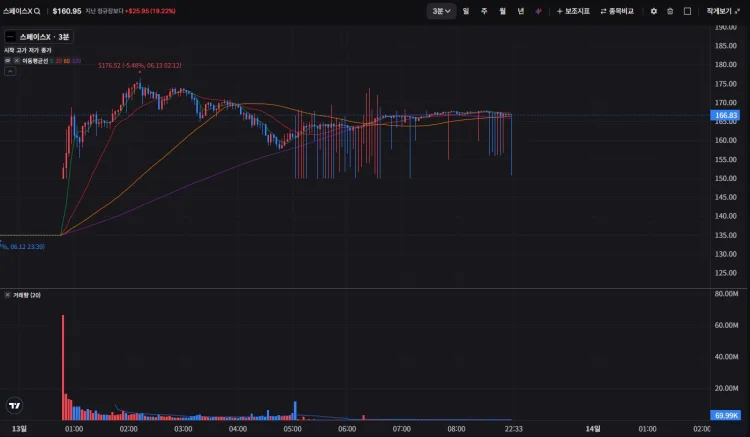The height and width of the screenshot is (437, 750).
Task: Click the 지난 정규장보다 label
Action: pyautogui.click(x=104, y=11)
